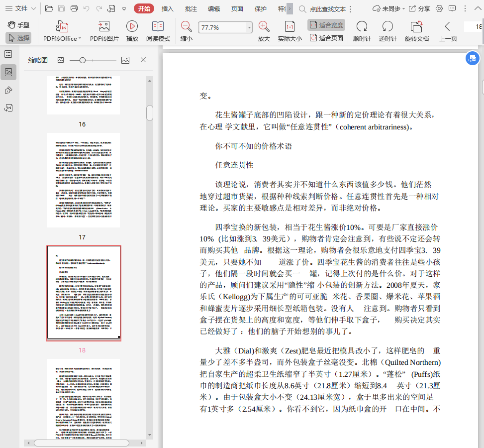Viewport: 484px width, 448px height.
Task: Expand more ribbon tabs with arrow
Action: pos(290,8)
